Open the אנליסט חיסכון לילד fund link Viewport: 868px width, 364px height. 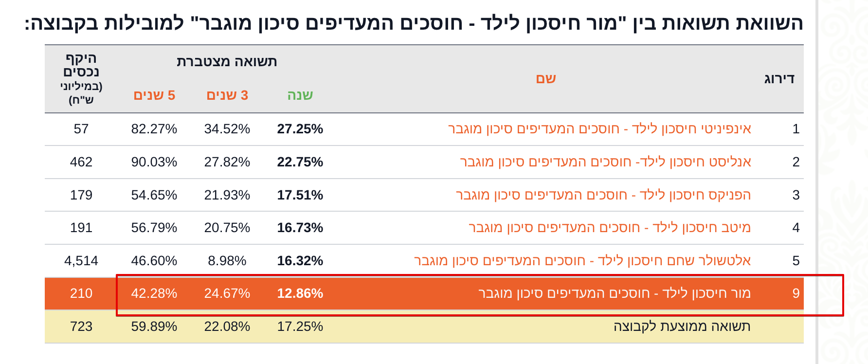click(x=605, y=162)
